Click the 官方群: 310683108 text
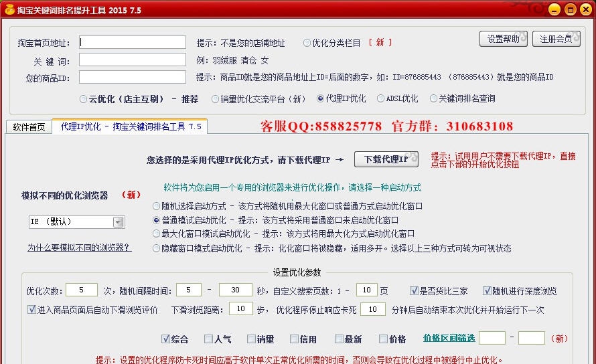Image resolution: width=596 pixels, height=364 pixels. click(452, 126)
